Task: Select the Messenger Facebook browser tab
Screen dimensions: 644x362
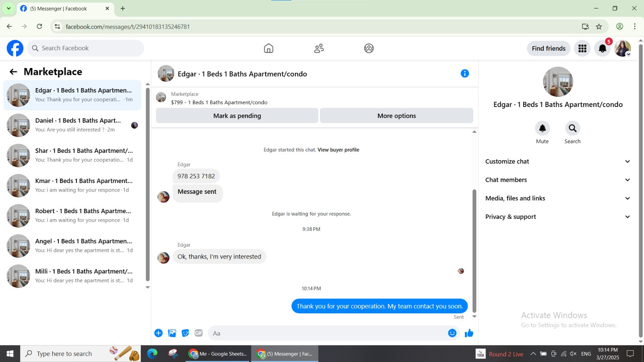Action: (x=64, y=8)
